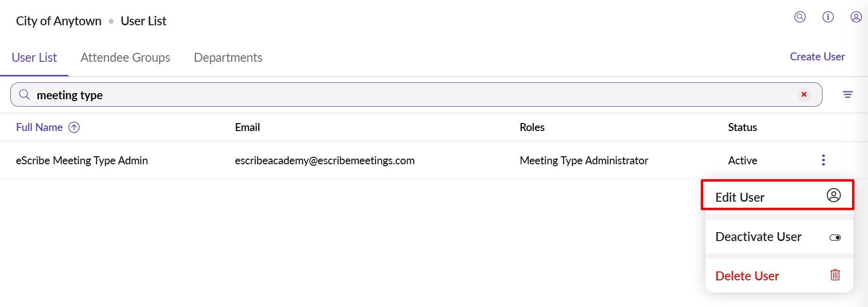This screenshot has width=868, height=307.
Task: Open the filter options icon beside search
Action: pyautogui.click(x=847, y=95)
